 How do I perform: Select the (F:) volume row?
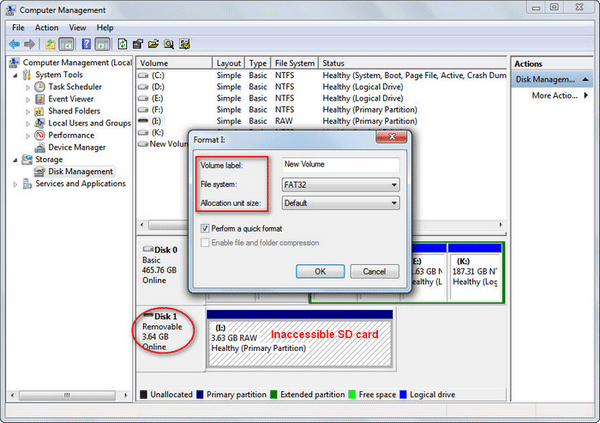pyautogui.click(x=321, y=110)
